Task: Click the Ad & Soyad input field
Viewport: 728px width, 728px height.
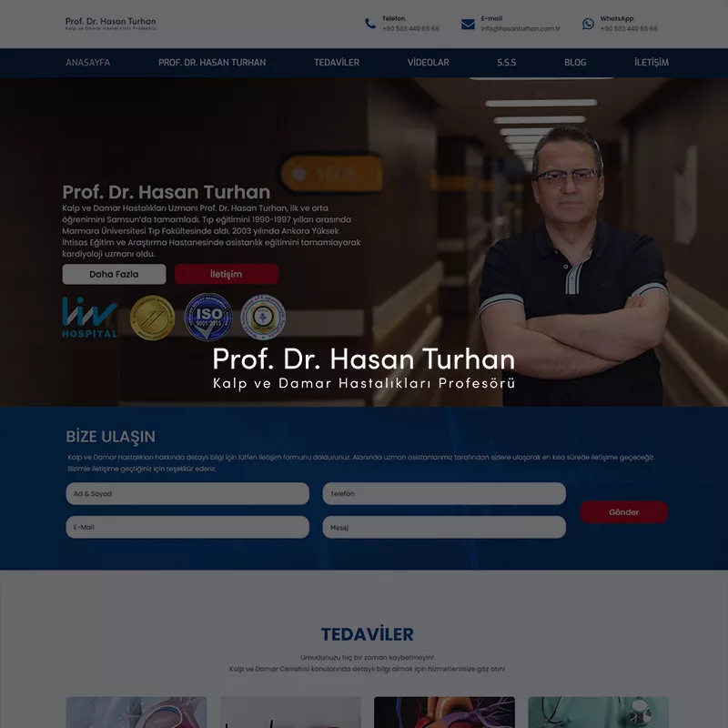Action: tap(187, 493)
